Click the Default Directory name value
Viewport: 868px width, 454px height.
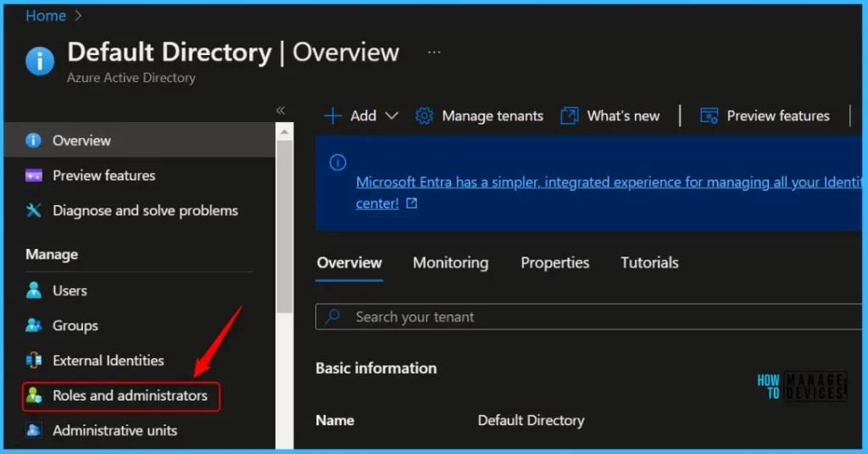coord(531,420)
